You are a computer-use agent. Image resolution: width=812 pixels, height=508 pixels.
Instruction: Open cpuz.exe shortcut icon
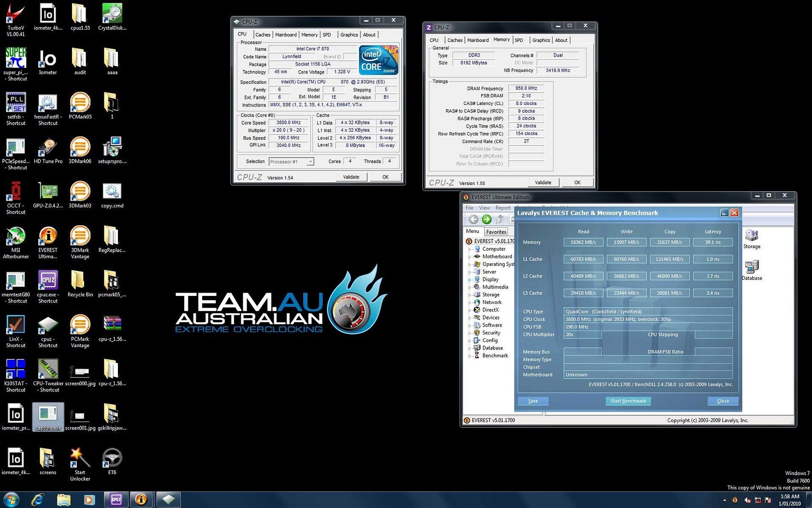pos(48,287)
